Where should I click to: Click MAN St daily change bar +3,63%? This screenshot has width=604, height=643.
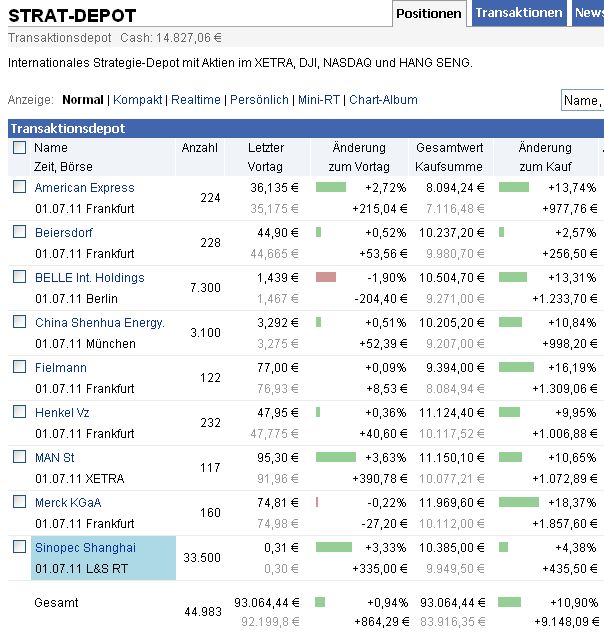[336, 457]
